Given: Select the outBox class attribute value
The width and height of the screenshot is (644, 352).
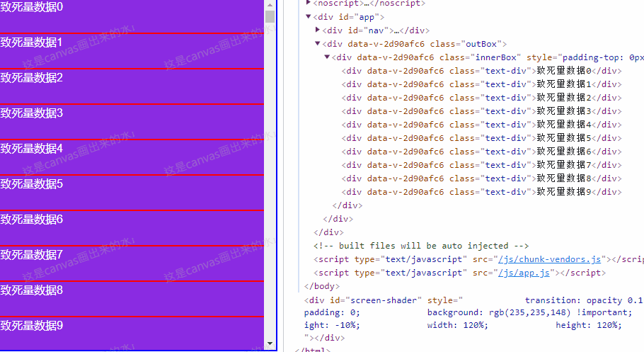Looking at the screenshot, I should [481, 44].
